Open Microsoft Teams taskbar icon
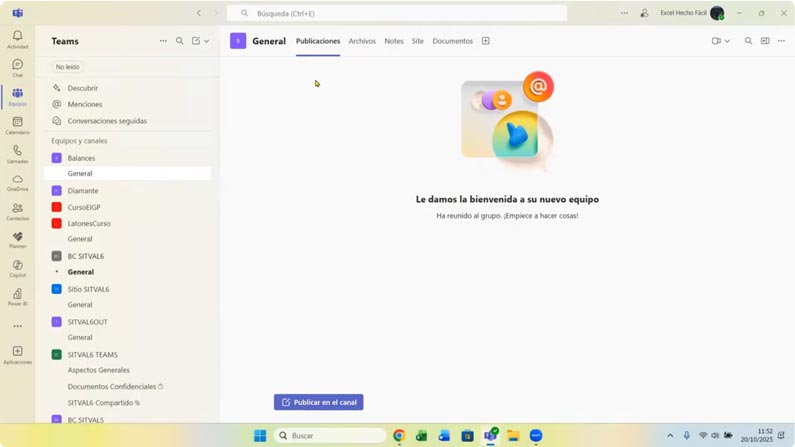The height and width of the screenshot is (447, 795). click(490, 436)
